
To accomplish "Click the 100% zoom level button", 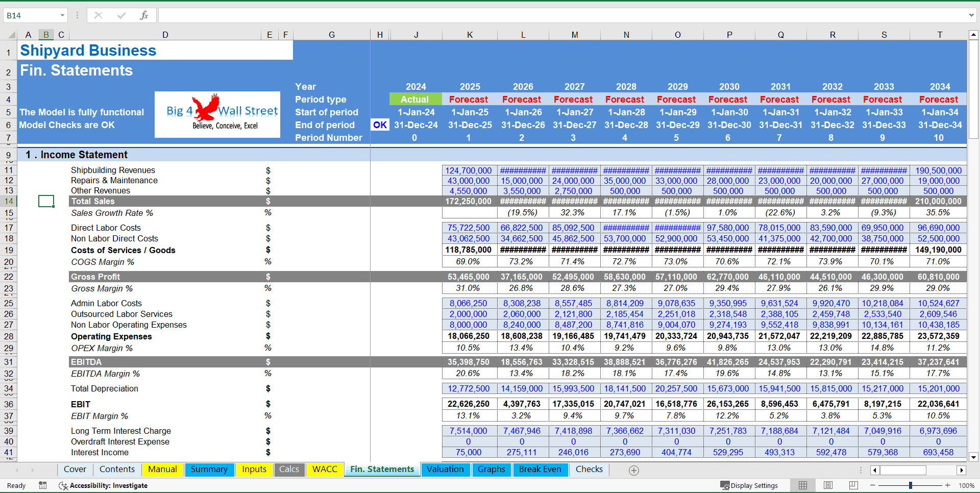I will (x=966, y=485).
